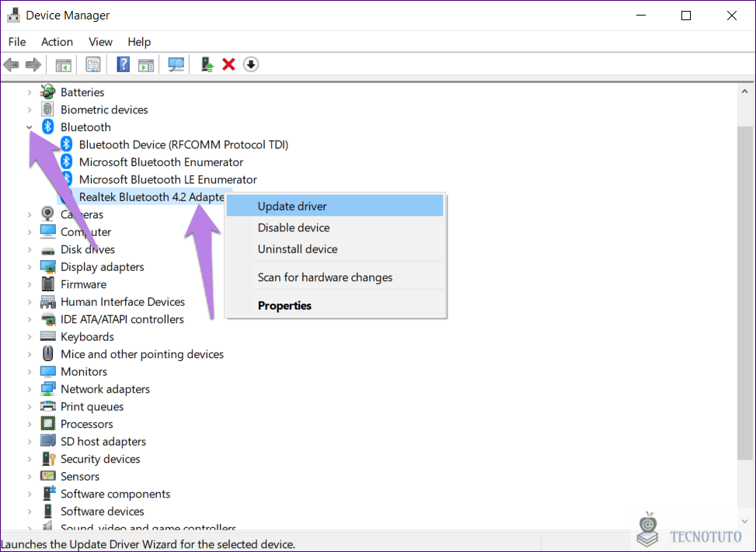Click the Forward arrow toolbar icon
The width and height of the screenshot is (756, 552).
click(33, 64)
